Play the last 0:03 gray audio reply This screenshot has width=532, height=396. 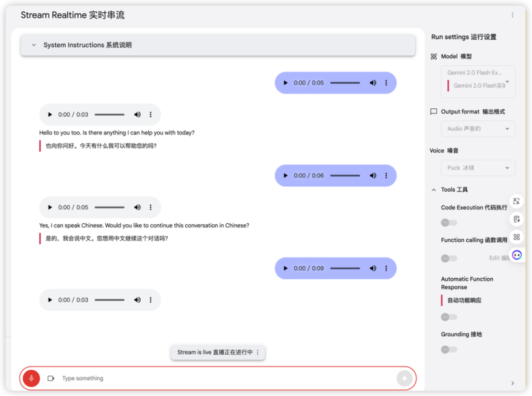(x=50, y=300)
